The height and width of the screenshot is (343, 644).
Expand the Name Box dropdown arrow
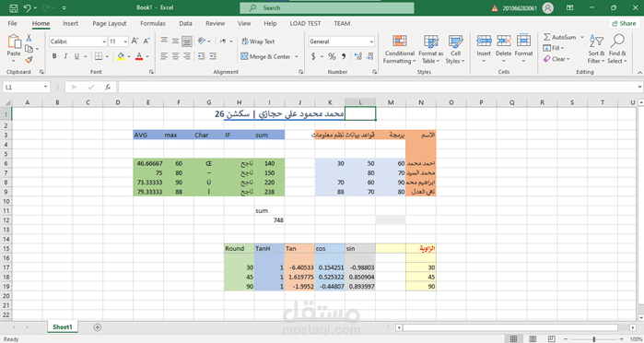tap(45, 88)
